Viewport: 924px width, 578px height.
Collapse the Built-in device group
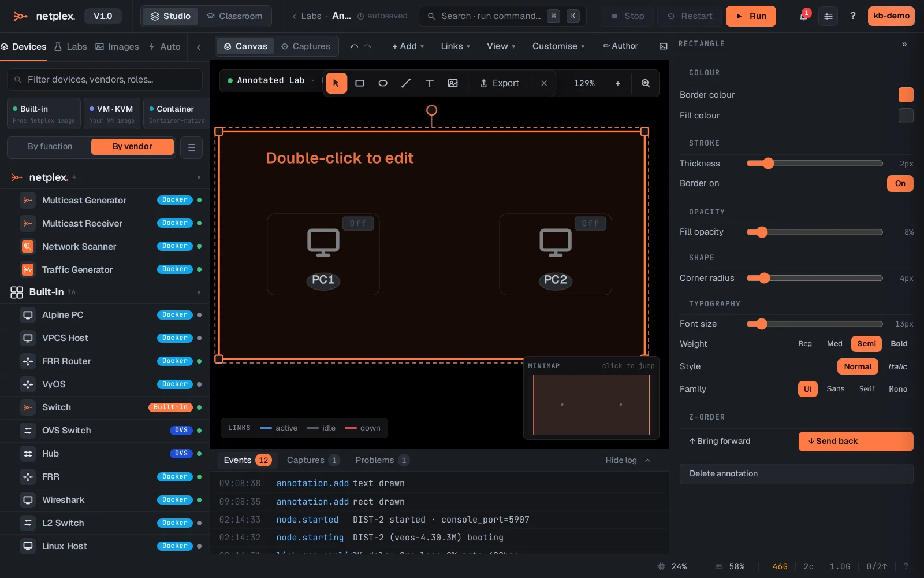[199, 292]
